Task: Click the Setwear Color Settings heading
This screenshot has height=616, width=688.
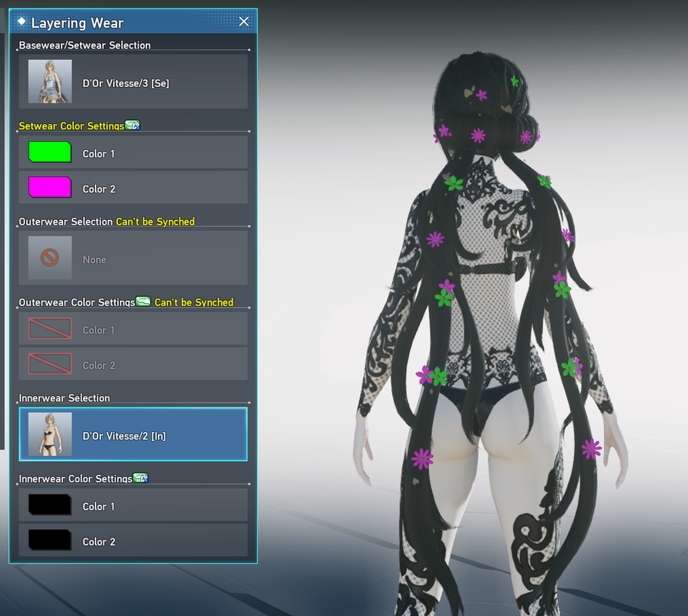Action: pyautogui.click(x=72, y=126)
